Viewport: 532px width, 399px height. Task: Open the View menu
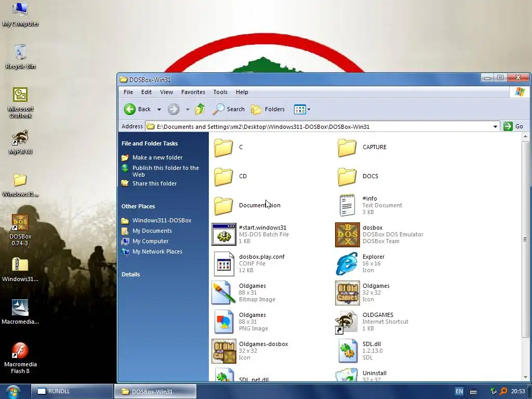pos(166,92)
